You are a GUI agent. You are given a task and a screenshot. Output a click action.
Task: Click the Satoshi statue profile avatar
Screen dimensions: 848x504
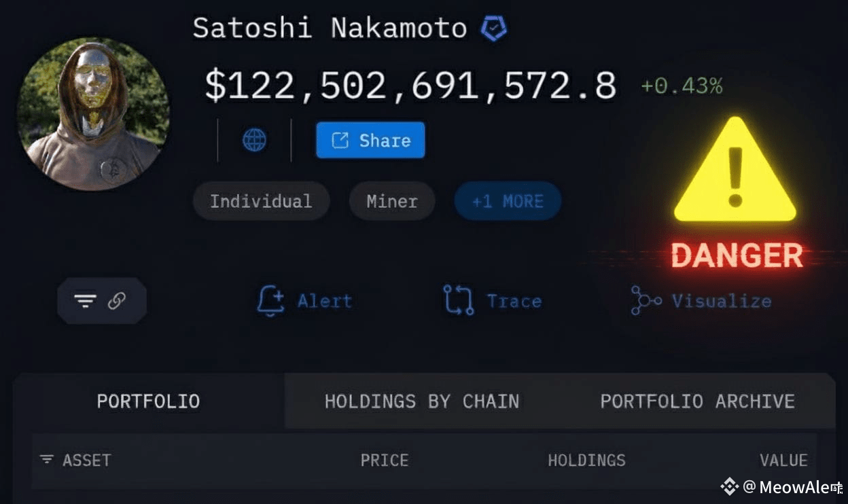[93, 113]
